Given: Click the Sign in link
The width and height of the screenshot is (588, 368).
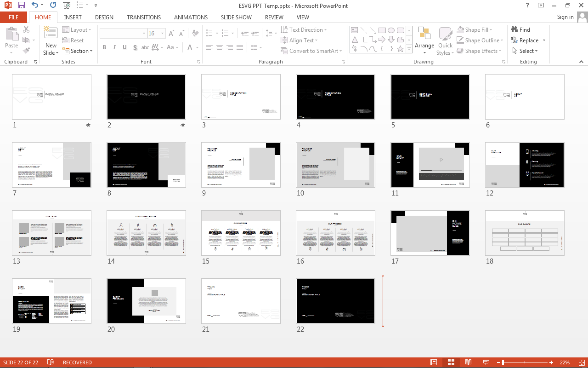Looking at the screenshot, I should (565, 17).
